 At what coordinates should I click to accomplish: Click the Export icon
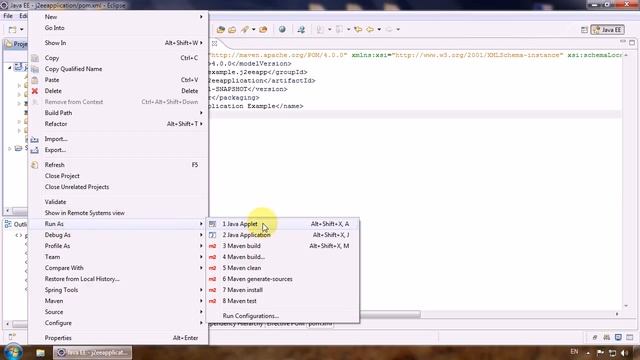click(x=35, y=150)
